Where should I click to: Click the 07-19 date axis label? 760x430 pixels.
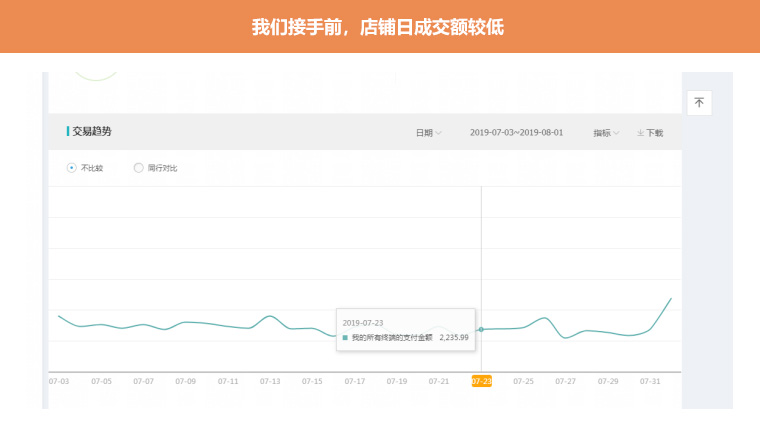[x=397, y=381]
